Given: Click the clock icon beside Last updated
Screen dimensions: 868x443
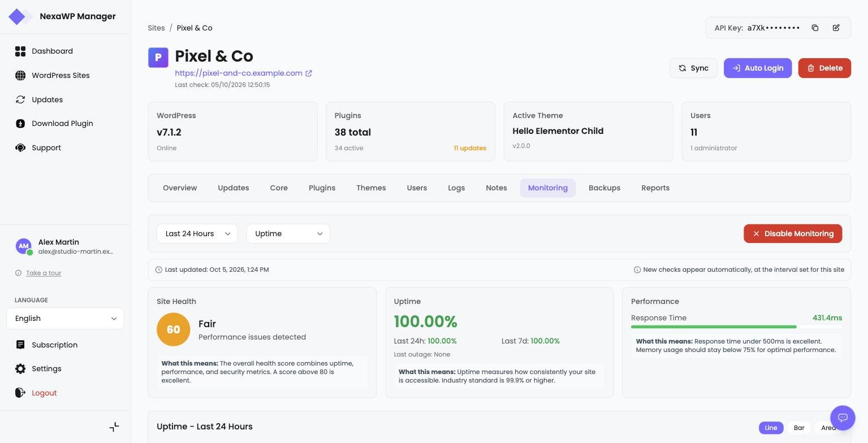Looking at the screenshot, I should point(159,270).
